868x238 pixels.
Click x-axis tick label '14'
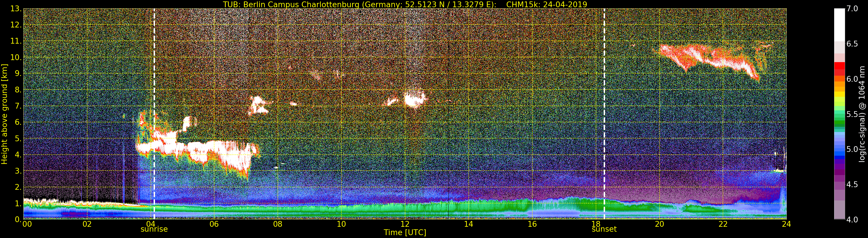468,224
